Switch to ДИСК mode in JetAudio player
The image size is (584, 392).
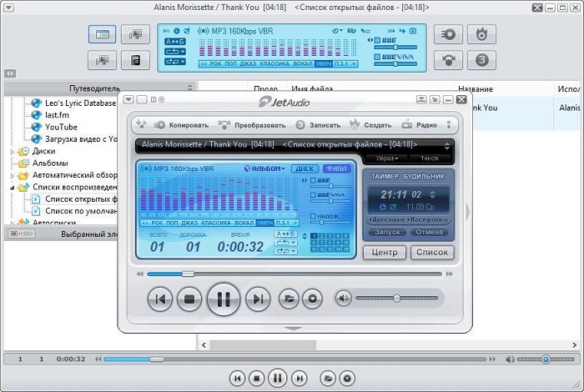click(x=305, y=168)
